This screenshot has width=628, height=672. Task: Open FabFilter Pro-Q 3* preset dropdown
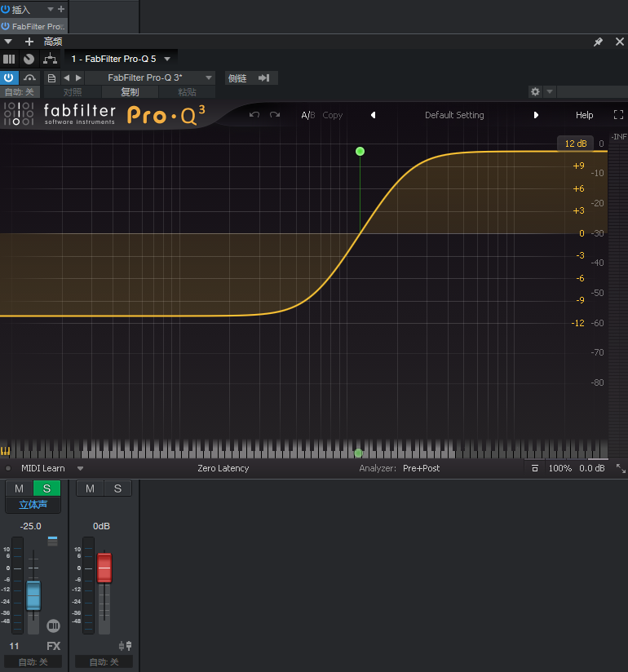point(149,78)
